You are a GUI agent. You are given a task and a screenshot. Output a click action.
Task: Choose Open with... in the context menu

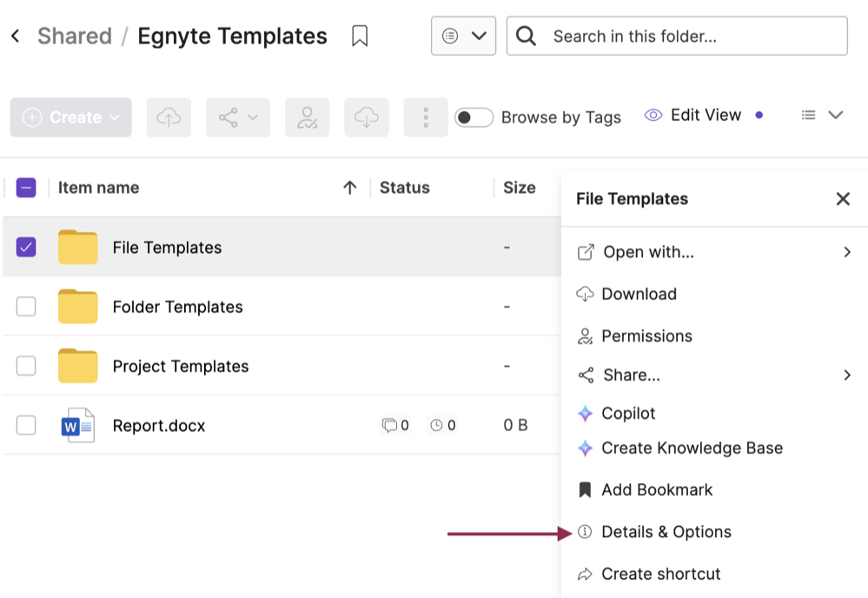(x=714, y=252)
